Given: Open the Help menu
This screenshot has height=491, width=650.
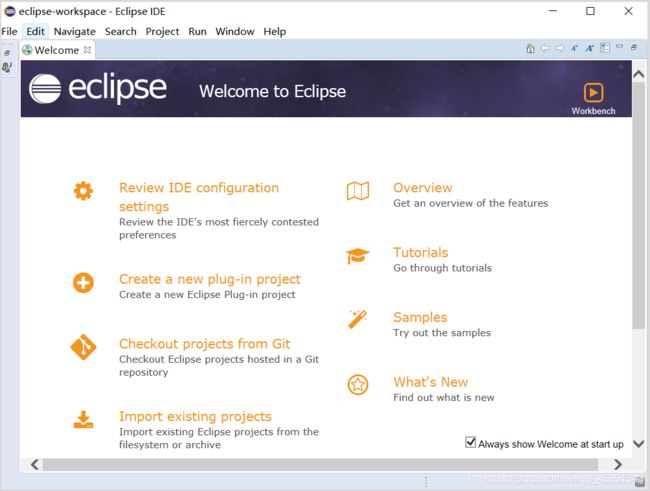Looking at the screenshot, I should (275, 32).
